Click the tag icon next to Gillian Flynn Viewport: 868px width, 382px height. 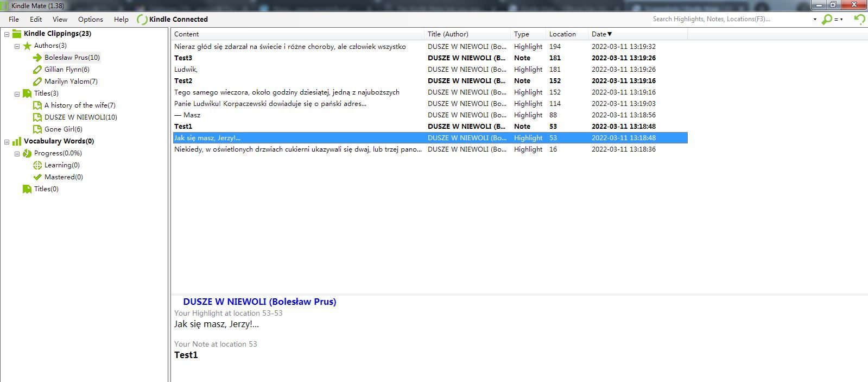[x=37, y=70]
